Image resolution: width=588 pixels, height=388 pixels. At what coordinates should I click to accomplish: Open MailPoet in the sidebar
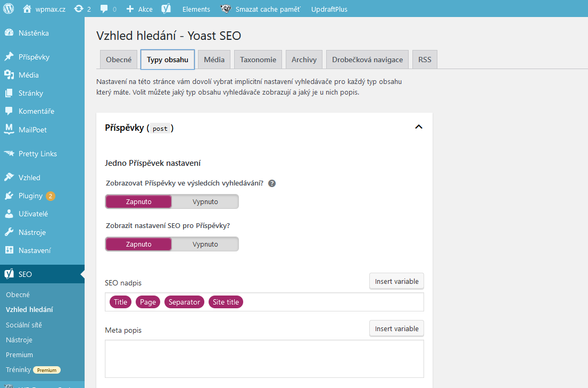pyautogui.click(x=32, y=129)
